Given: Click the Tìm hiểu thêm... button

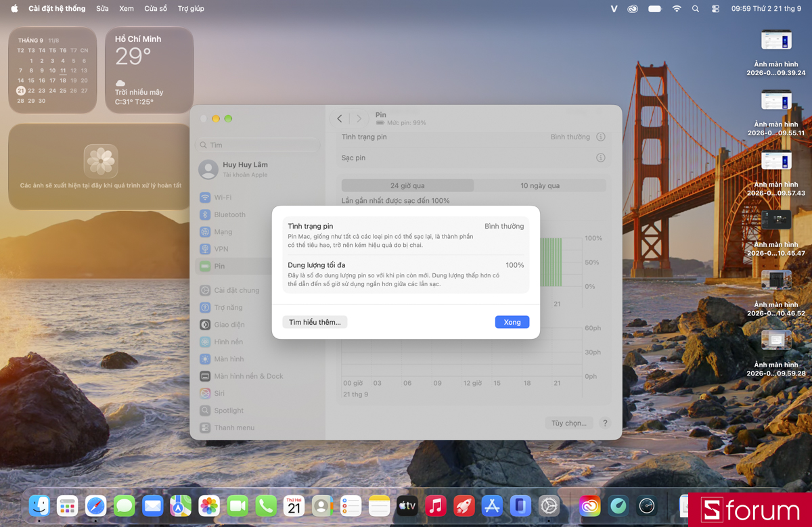Looking at the screenshot, I should coord(315,322).
